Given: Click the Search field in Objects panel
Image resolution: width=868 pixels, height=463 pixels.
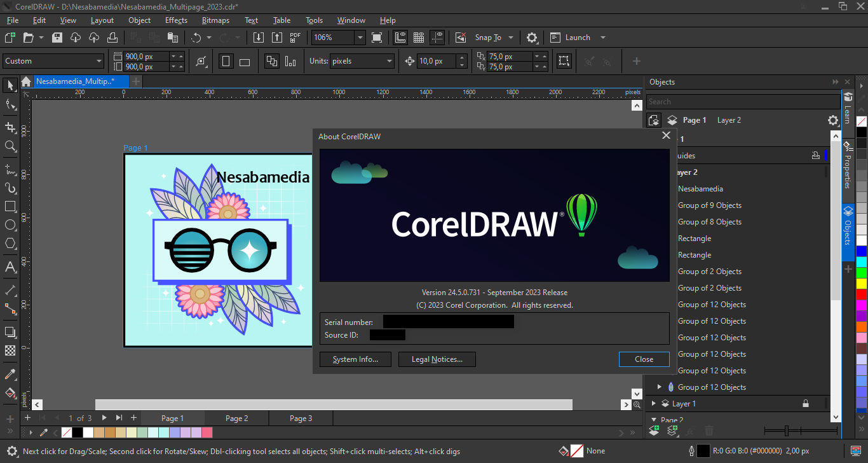Looking at the screenshot, I should click(x=742, y=102).
